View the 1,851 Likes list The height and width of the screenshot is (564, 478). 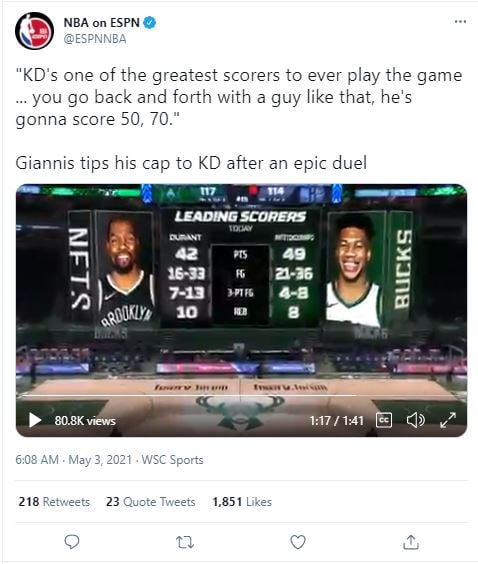pyautogui.click(x=242, y=501)
